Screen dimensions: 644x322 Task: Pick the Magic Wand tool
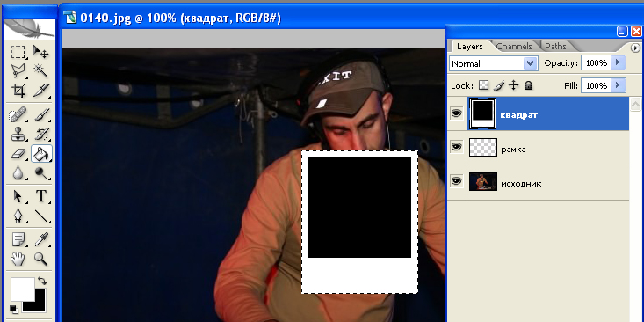(40, 70)
